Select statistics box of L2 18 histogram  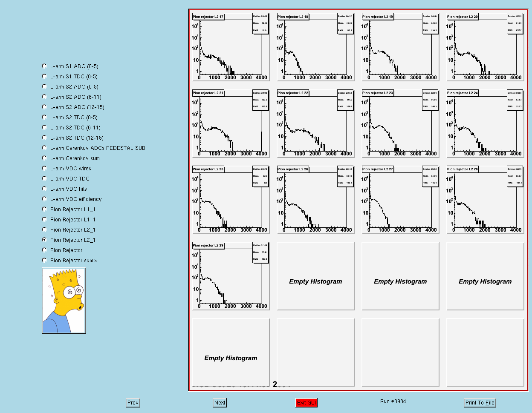click(345, 23)
